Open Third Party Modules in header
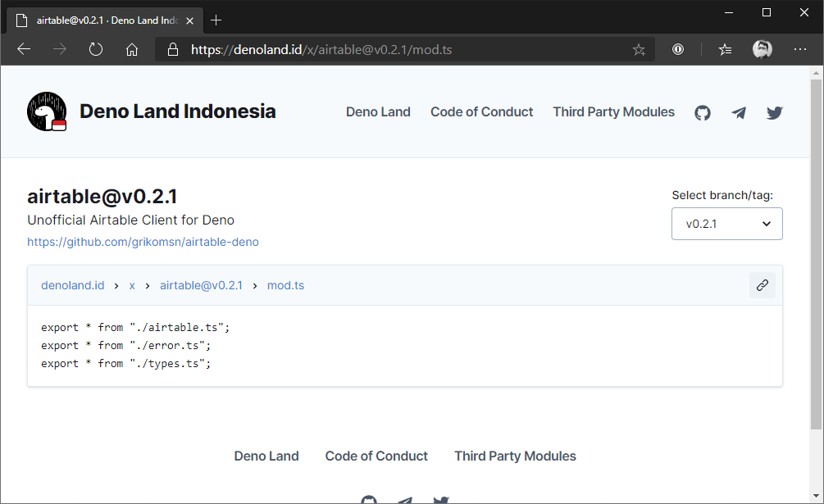The width and height of the screenshot is (824, 504). point(613,111)
